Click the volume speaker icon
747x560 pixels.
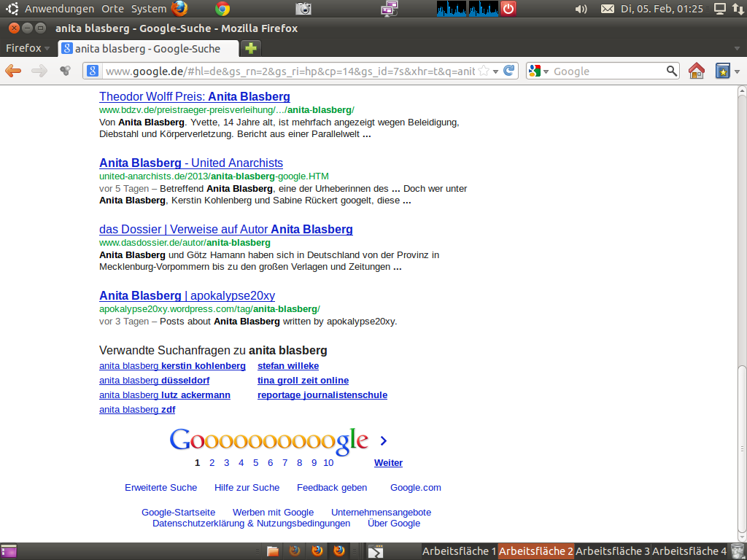tap(581, 9)
